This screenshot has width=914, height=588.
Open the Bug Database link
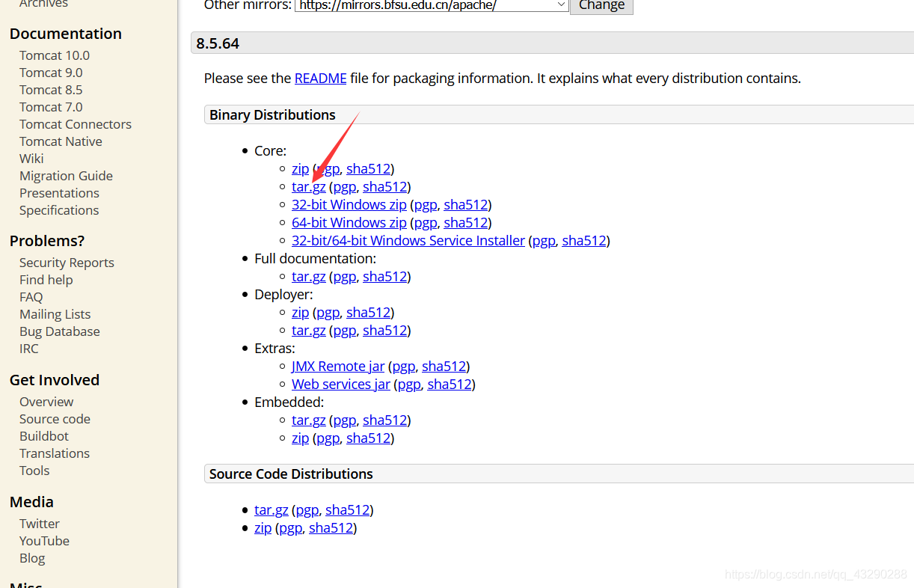[59, 331]
